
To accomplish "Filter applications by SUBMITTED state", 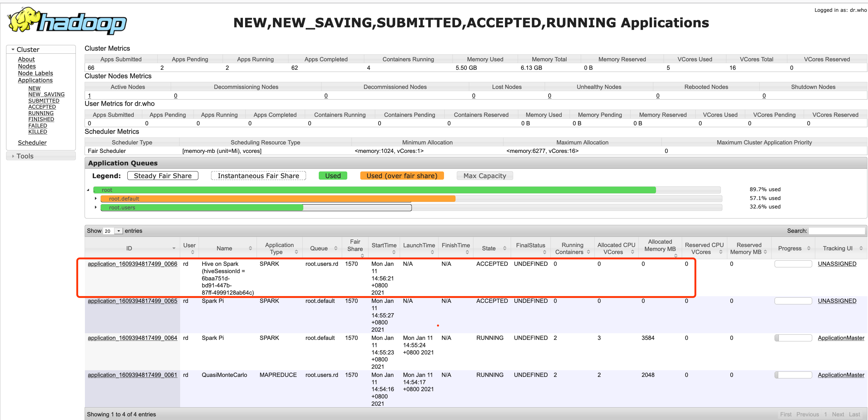I will [x=44, y=100].
